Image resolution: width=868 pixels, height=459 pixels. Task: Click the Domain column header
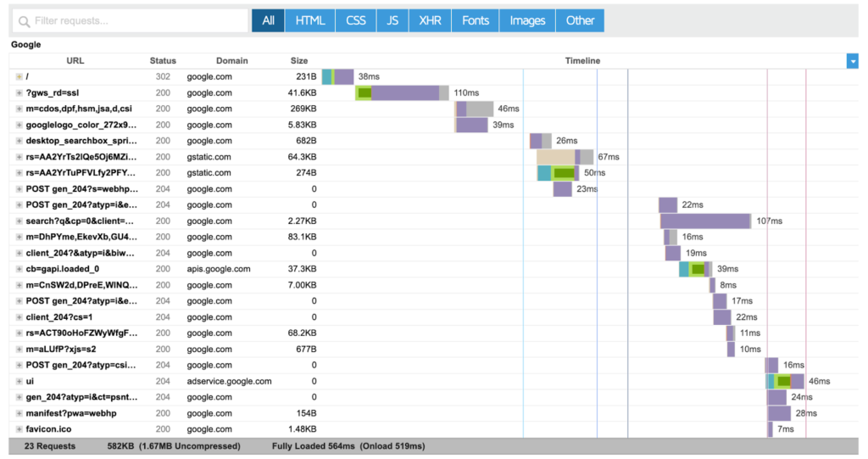click(x=232, y=61)
